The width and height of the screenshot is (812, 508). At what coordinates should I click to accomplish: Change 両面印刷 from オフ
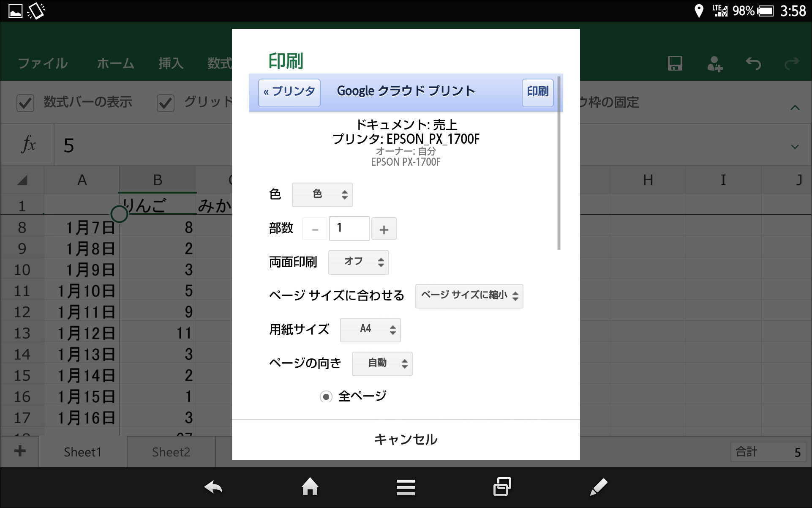[358, 262]
